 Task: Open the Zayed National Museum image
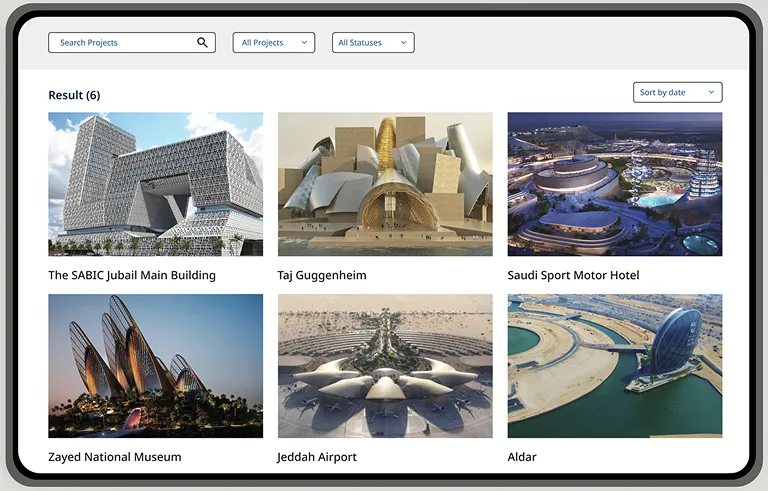pyautogui.click(x=155, y=366)
